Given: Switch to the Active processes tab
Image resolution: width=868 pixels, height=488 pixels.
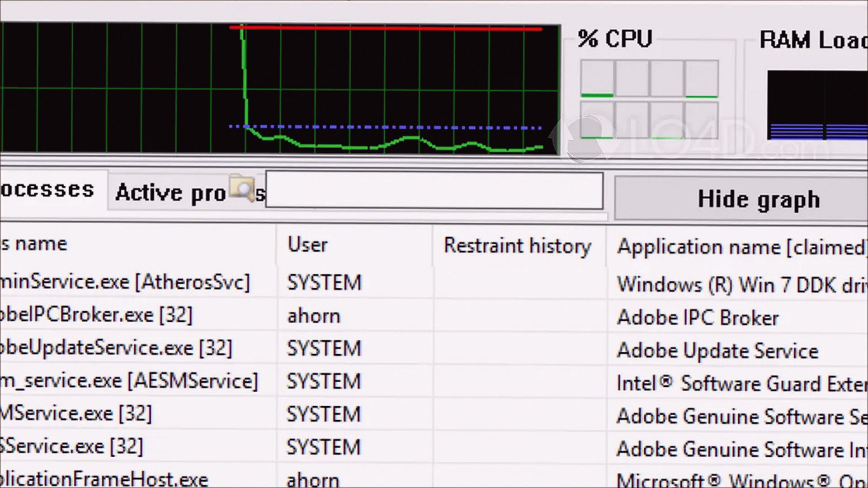Looking at the screenshot, I should [x=186, y=192].
